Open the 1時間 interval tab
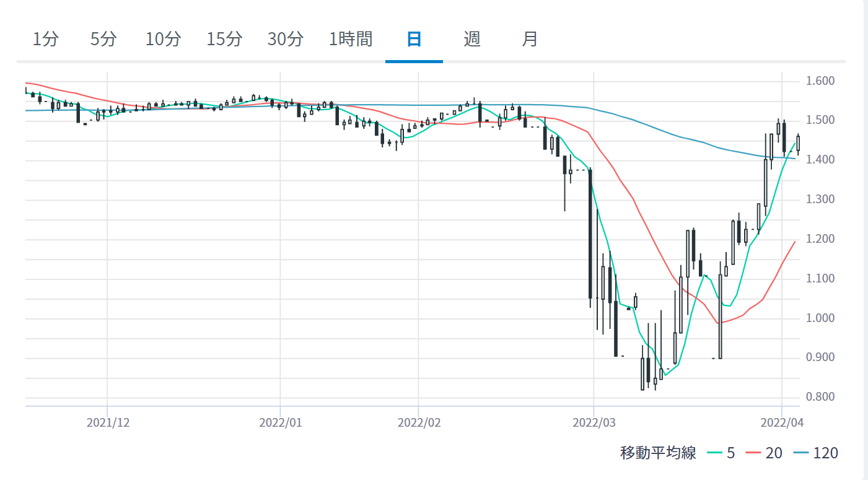 (351, 40)
